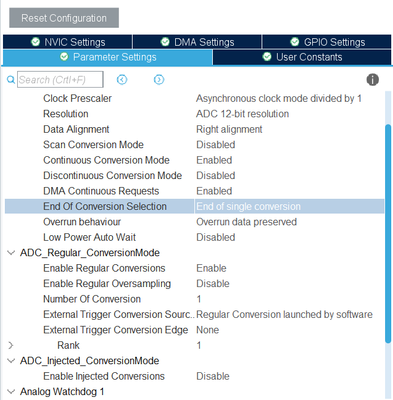
Task: Open the information icon
Action: coord(372,80)
